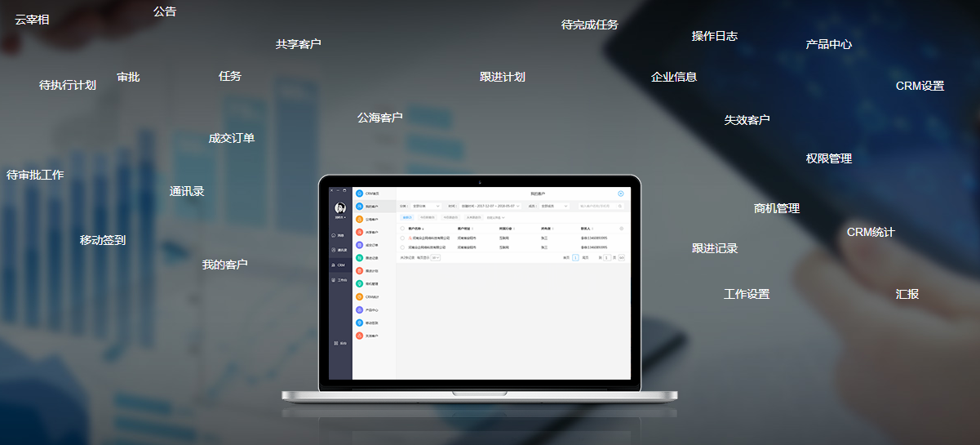The image size is (980, 445).
Task: Open 产品中心 icon in CRM sidebar
Action: pyautogui.click(x=359, y=310)
